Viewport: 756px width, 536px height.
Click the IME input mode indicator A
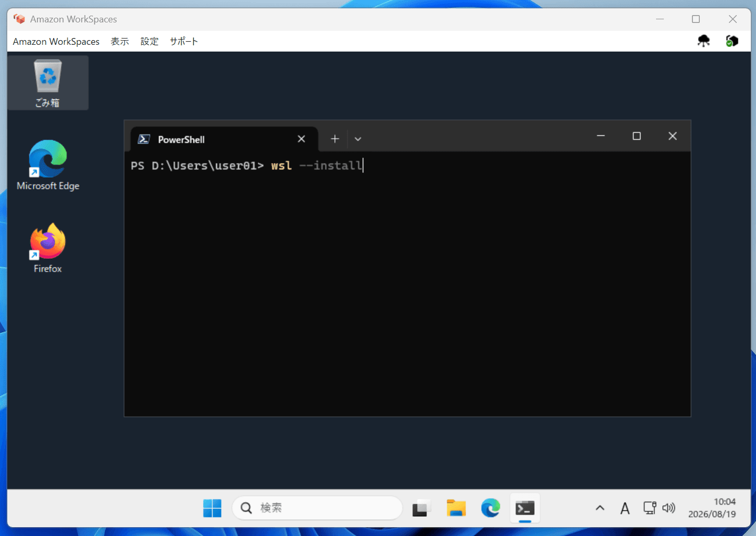[625, 508]
